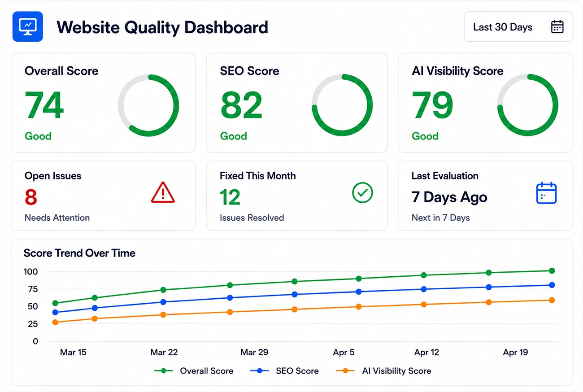583x392 pixels.
Task: Click the SEO score value 82
Action: 241,105
